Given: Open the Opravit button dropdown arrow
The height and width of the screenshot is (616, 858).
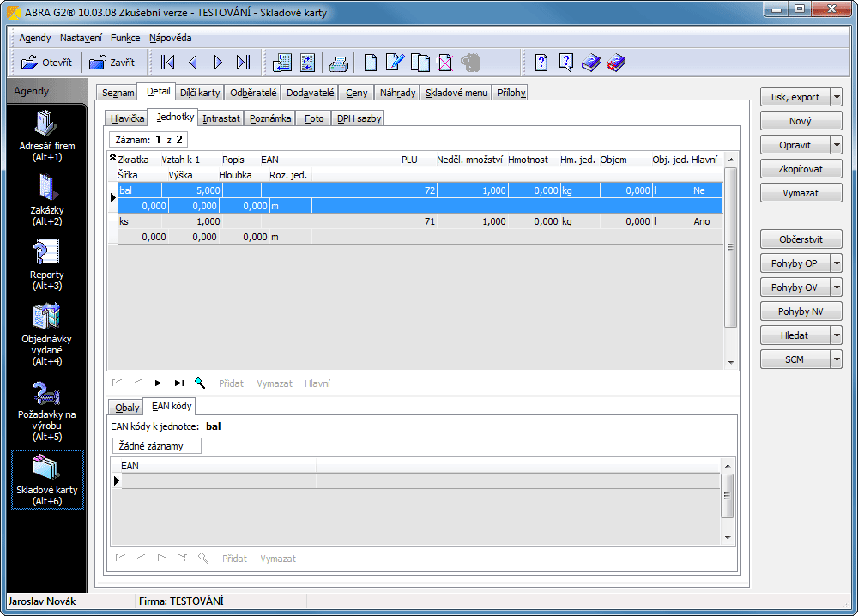Looking at the screenshot, I should click(836, 145).
